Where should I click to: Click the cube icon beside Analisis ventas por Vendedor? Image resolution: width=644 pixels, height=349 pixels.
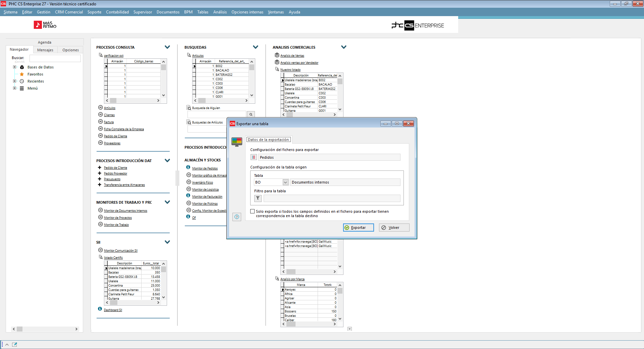click(x=277, y=62)
